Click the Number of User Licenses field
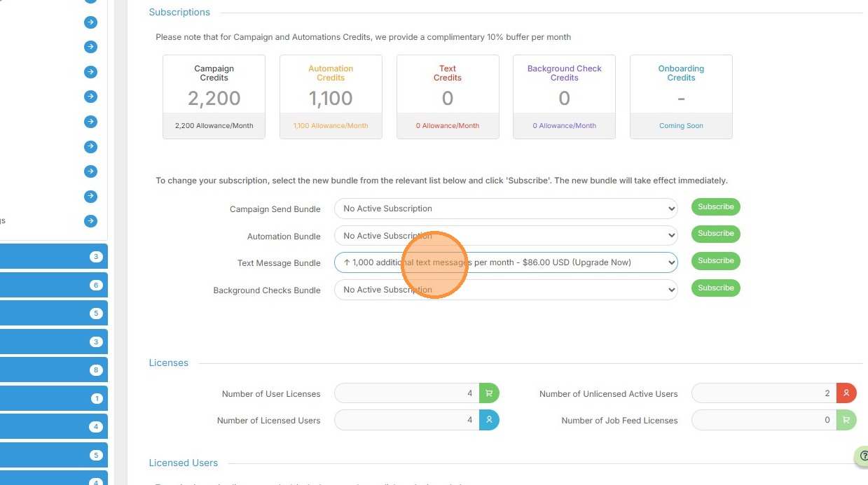Image resolution: width=868 pixels, height=485 pixels. [406, 393]
